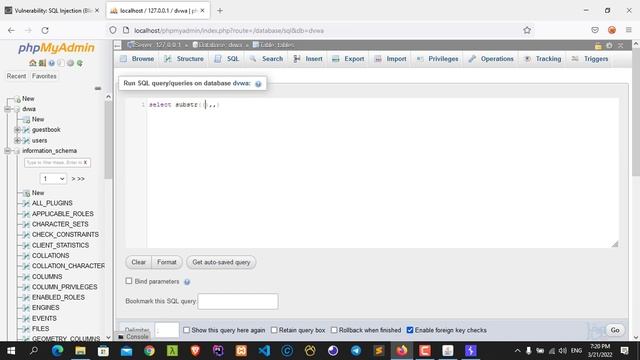
Task: Click the next-page > link in tree
Action: tap(73, 179)
